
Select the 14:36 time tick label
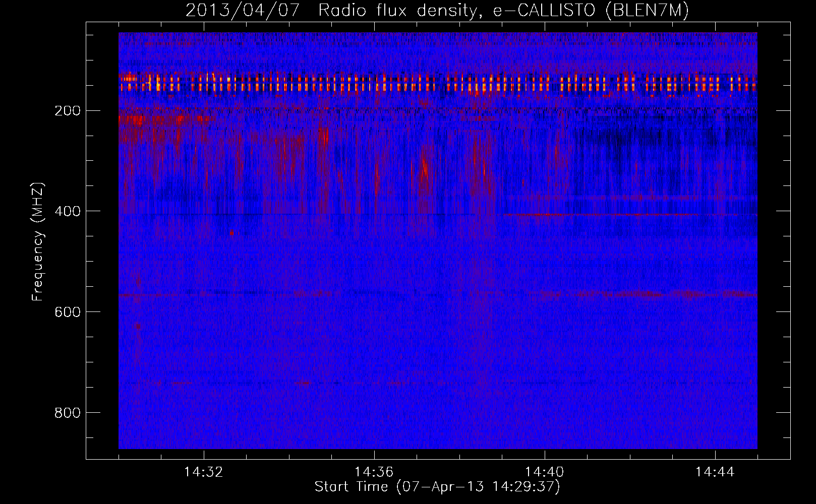pos(374,472)
